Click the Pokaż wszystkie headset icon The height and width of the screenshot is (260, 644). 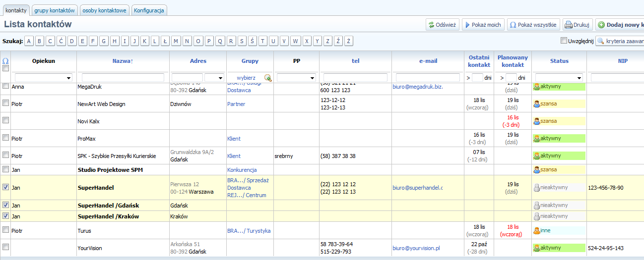coord(513,25)
